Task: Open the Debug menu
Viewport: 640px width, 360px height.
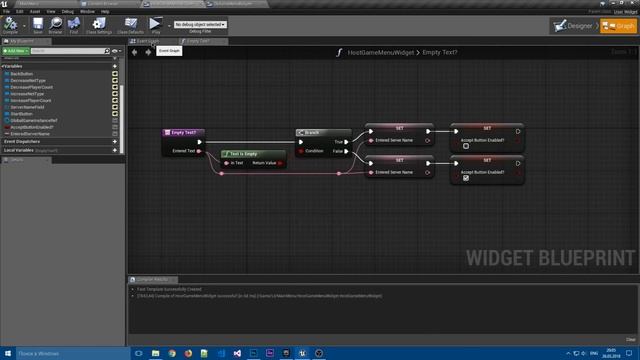Action: coord(68,11)
